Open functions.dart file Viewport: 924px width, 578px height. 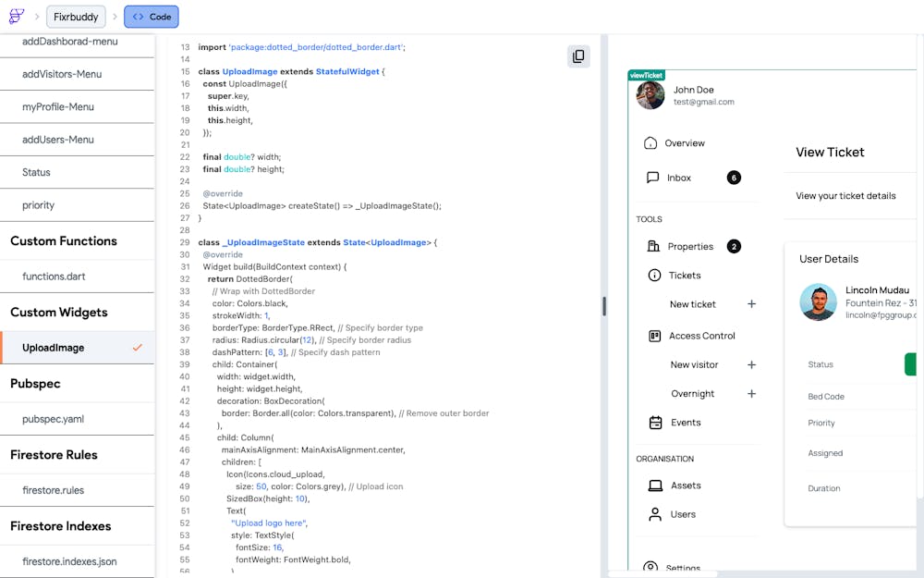pos(54,277)
